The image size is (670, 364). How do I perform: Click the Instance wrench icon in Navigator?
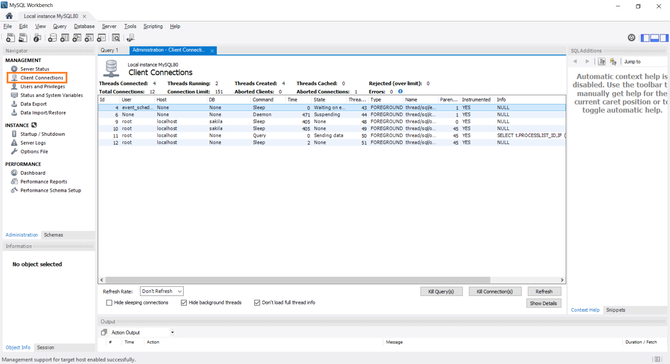(34, 125)
